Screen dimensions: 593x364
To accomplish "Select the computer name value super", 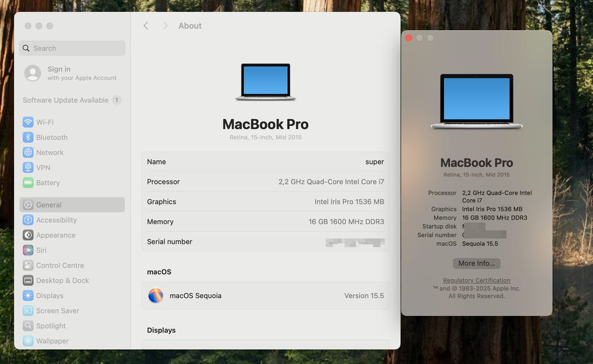I will click(374, 162).
